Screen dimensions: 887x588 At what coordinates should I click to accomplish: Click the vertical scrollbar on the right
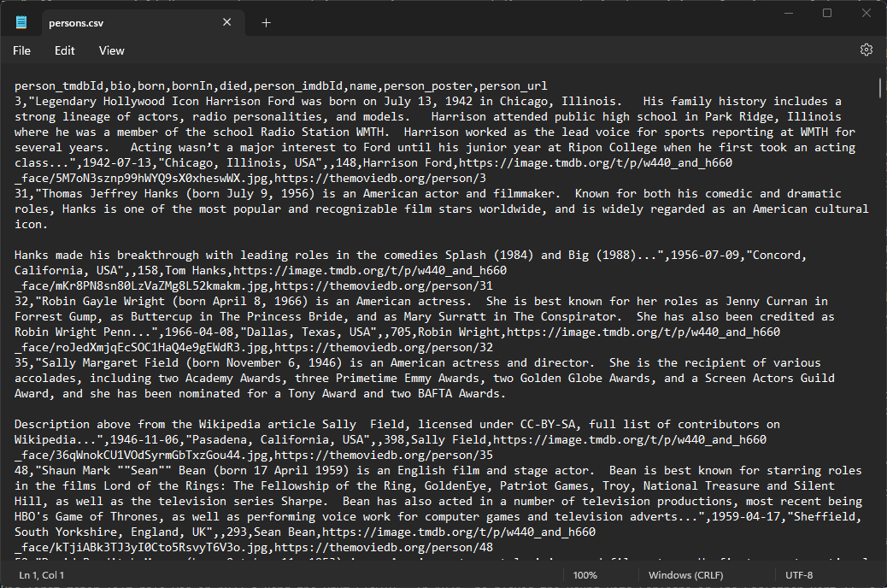[880, 88]
